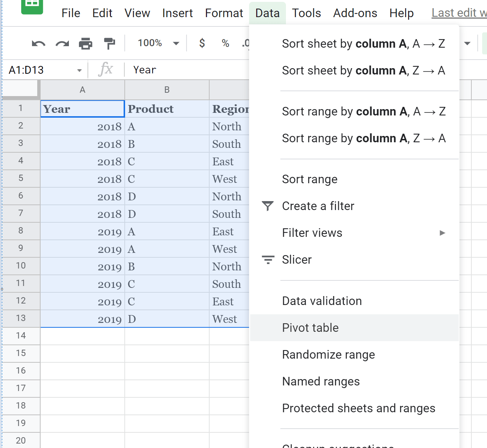Select Create a filter
The height and width of the screenshot is (448, 487).
coord(318,206)
